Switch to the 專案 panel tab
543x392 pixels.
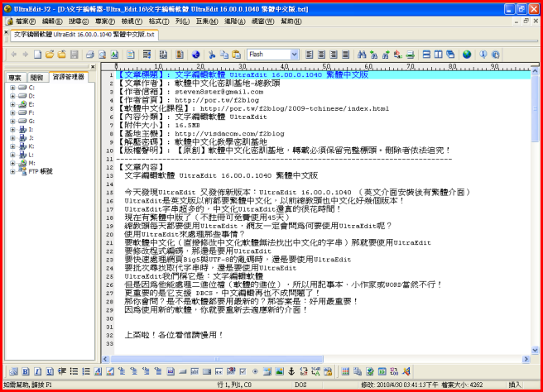15,77
